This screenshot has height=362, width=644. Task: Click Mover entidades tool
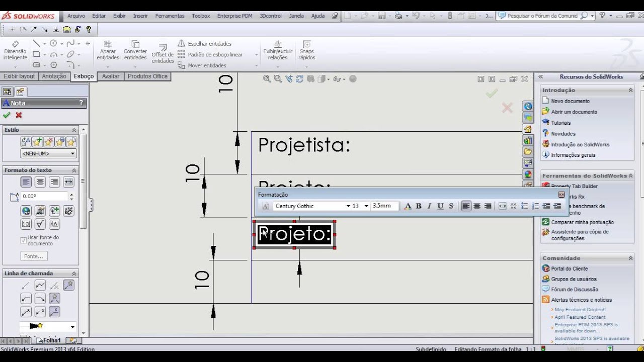[202, 65]
